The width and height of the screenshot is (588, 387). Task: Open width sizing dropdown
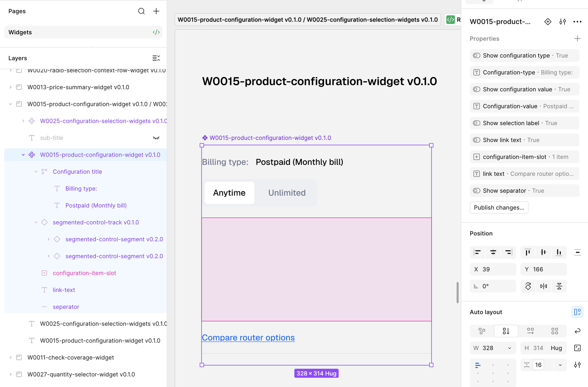[510, 348]
